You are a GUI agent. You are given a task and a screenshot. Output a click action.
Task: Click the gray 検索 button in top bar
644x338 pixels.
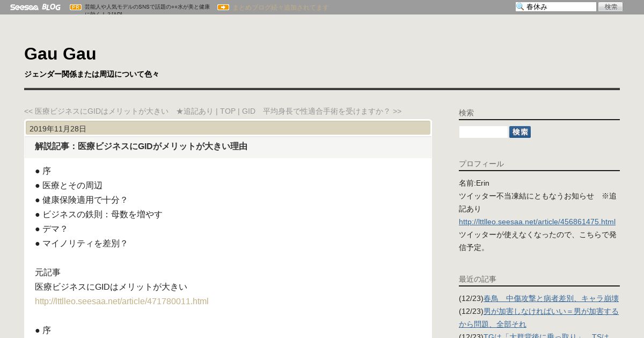[610, 6]
